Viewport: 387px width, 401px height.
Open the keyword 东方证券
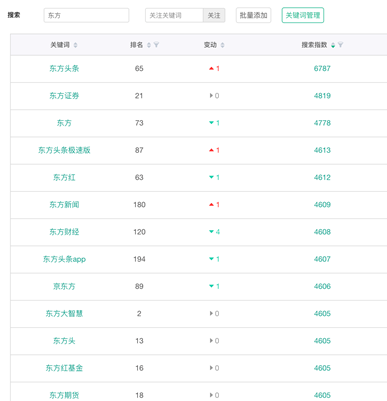(x=64, y=96)
